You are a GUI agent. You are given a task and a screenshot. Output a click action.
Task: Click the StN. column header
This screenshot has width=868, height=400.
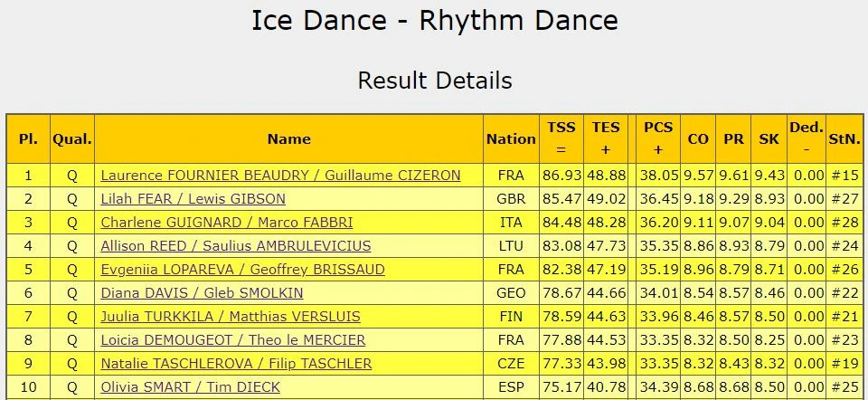pyautogui.click(x=844, y=139)
